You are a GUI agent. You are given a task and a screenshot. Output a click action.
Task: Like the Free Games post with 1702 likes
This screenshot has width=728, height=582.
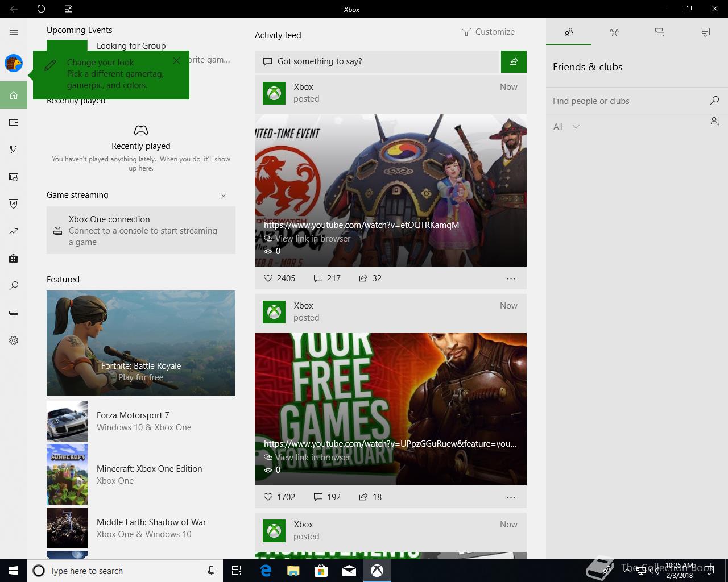coord(279,497)
